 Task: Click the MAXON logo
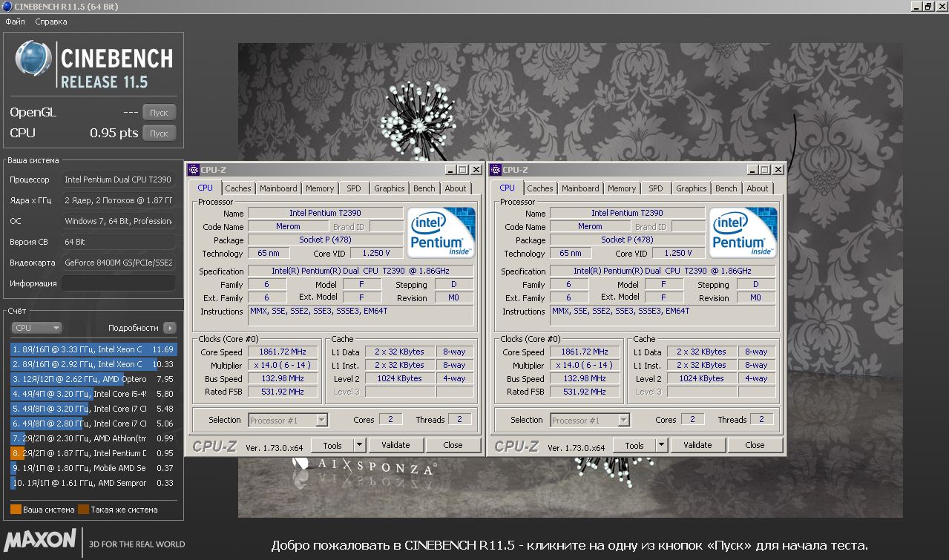[40, 539]
